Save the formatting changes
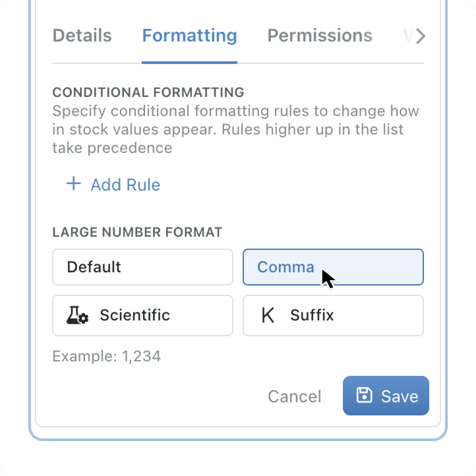 point(386,396)
